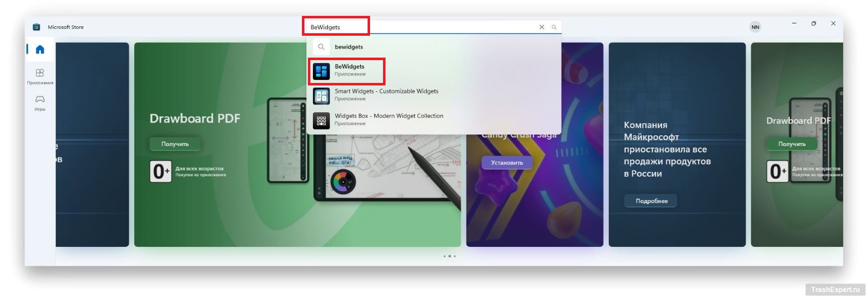This screenshot has height=298, width=868.
Task: Click the Widgets Box app icon
Action: (x=321, y=120)
